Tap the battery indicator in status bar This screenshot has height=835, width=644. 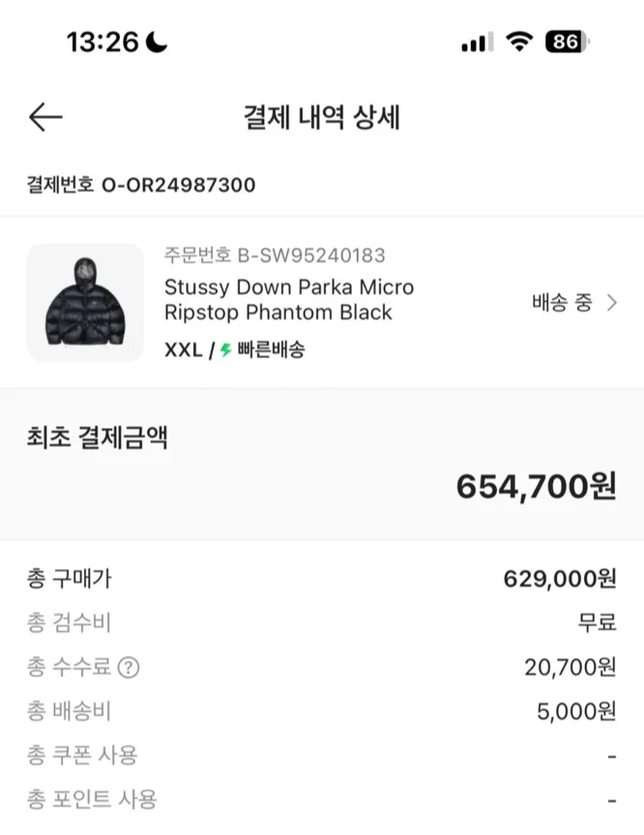click(x=567, y=42)
